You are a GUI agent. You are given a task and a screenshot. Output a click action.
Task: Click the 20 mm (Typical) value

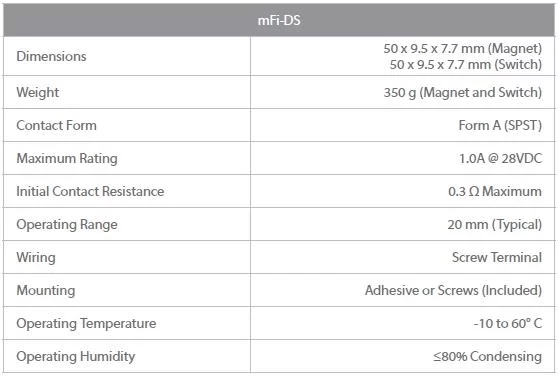coord(495,225)
